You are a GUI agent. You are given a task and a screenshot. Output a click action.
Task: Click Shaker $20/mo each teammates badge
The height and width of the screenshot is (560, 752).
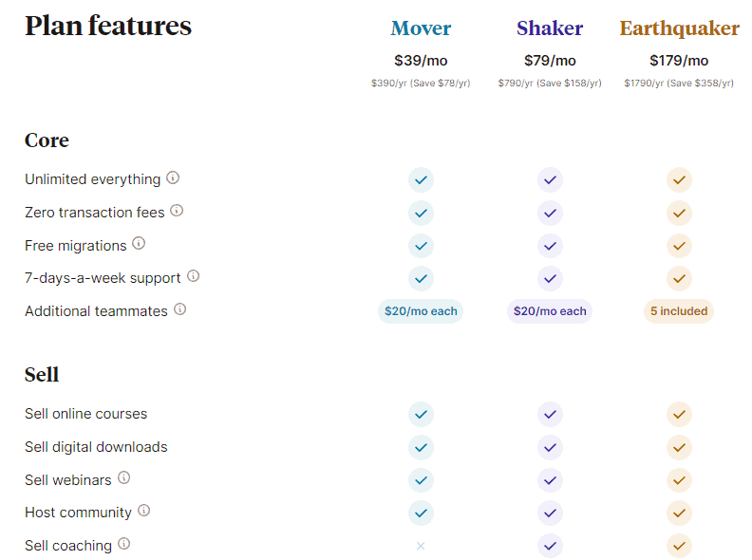click(550, 311)
